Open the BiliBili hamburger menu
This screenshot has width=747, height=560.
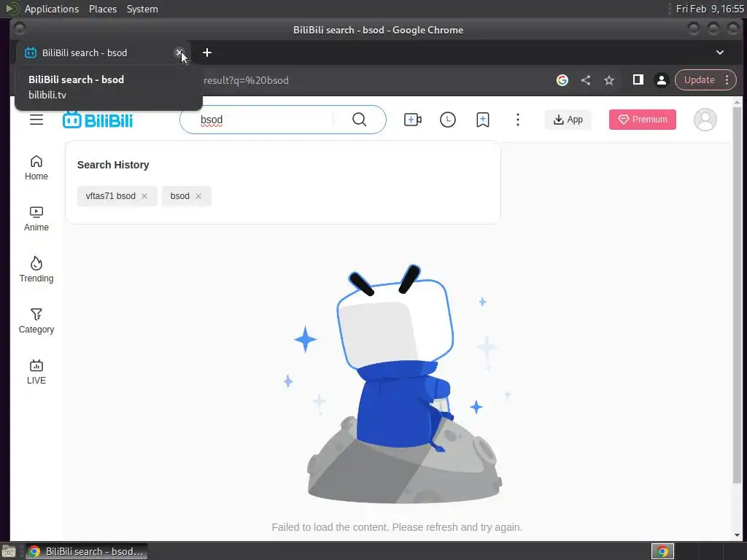[36, 120]
